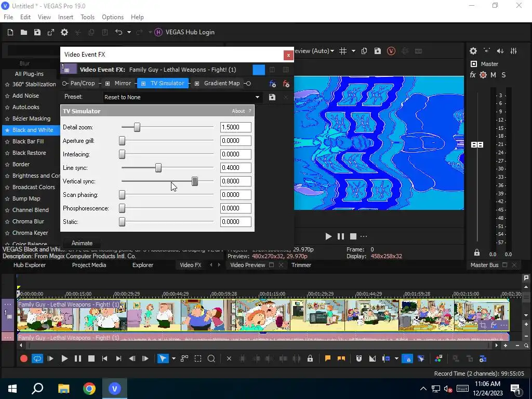532x399 pixels.
Task: Click the Detail zoom slider handle
Action: point(137,127)
